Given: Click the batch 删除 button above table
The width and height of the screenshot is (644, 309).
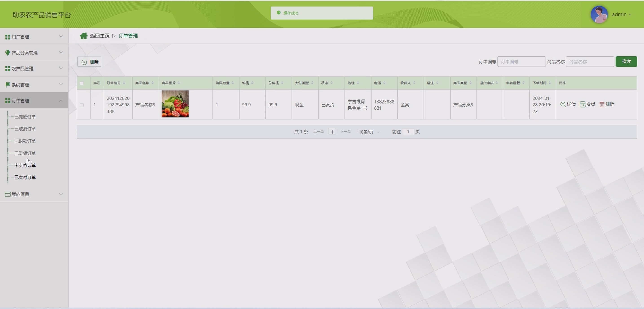Looking at the screenshot, I should [x=90, y=62].
